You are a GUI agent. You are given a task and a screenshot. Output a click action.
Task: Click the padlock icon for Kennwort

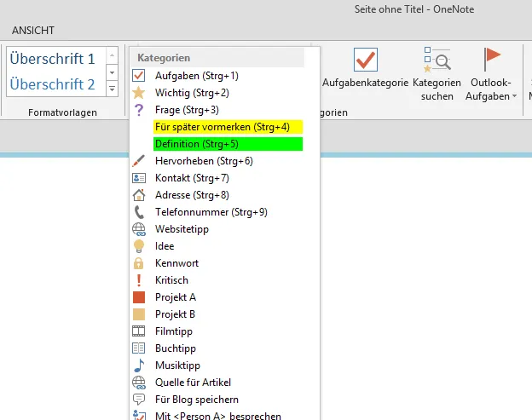coord(138,263)
